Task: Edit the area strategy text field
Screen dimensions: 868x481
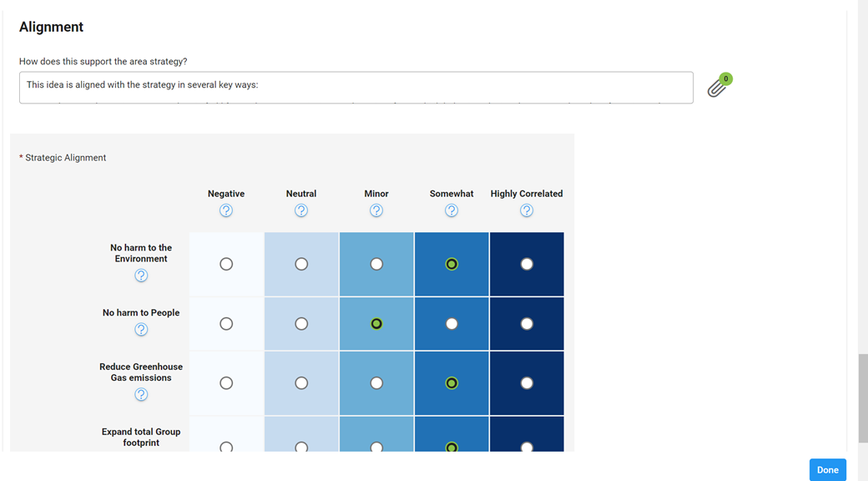Action: click(x=356, y=87)
